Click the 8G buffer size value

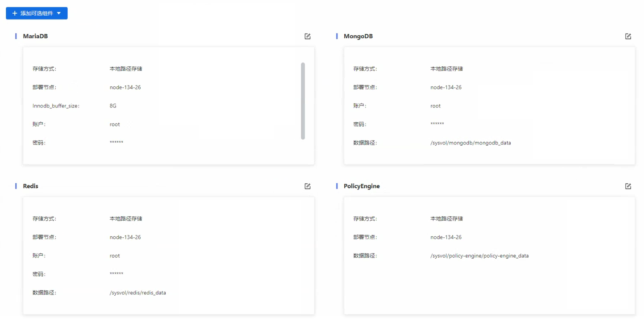113,106
